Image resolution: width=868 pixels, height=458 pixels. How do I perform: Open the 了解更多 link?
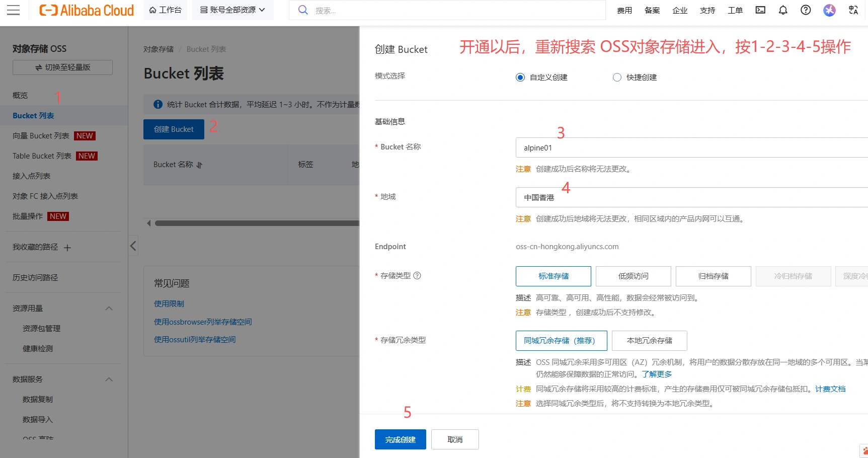[657, 374]
